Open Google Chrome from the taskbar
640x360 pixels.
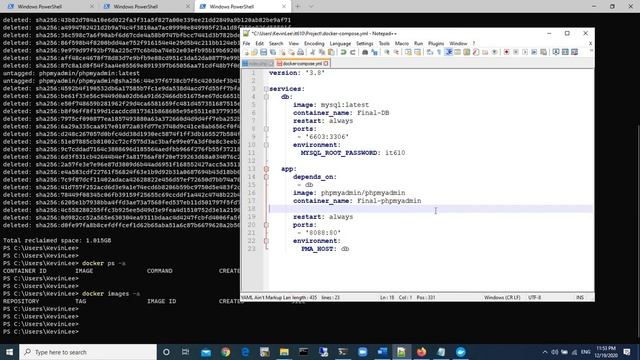click(x=225, y=352)
